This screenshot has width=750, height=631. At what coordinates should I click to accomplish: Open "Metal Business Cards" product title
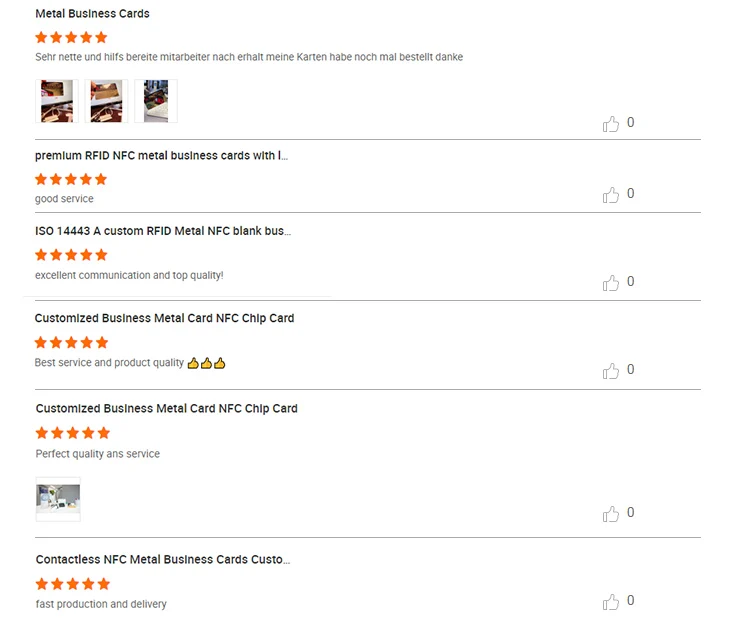[92, 14]
